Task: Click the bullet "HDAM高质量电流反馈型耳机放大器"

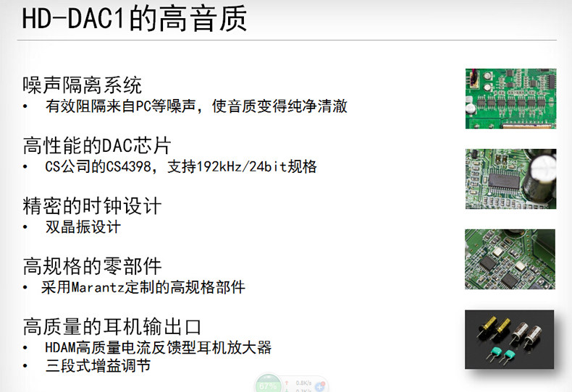Action: pos(159,347)
